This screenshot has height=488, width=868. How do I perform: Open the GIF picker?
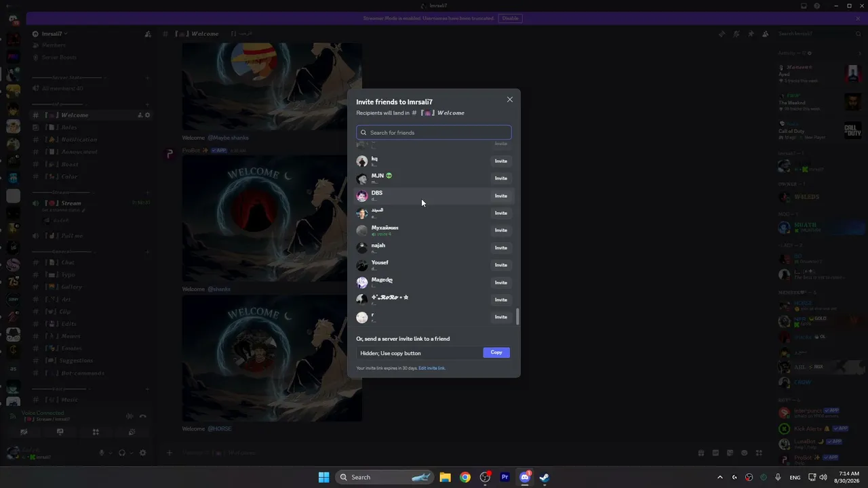tap(715, 453)
